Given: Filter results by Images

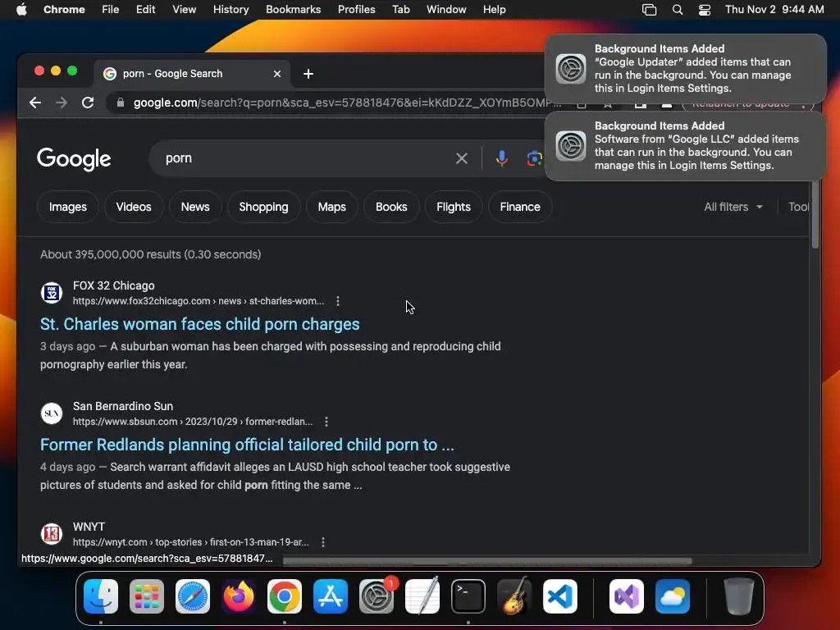Looking at the screenshot, I should pyautogui.click(x=67, y=207).
